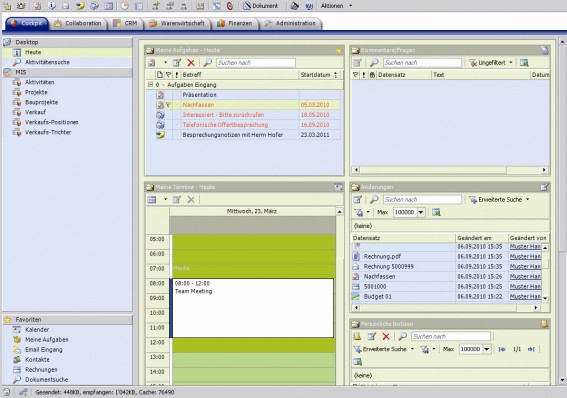
Task: Go to first page arrow in Persönliche Notizen
Action: point(502,349)
